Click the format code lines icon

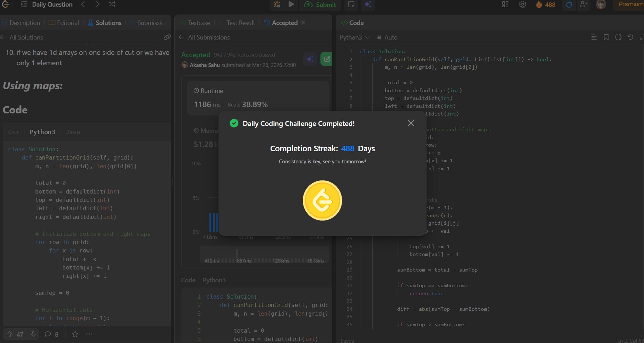pyautogui.click(x=594, y=37)
